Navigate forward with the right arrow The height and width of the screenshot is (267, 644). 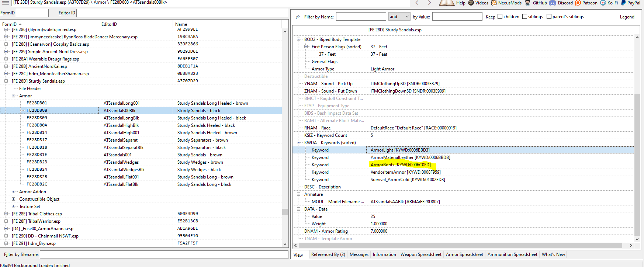pos(429,3)
